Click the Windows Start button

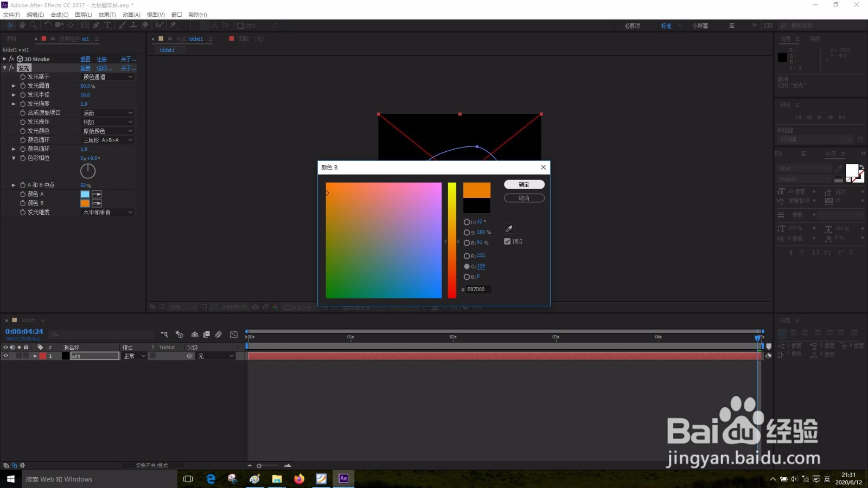[x=10, y=479]
